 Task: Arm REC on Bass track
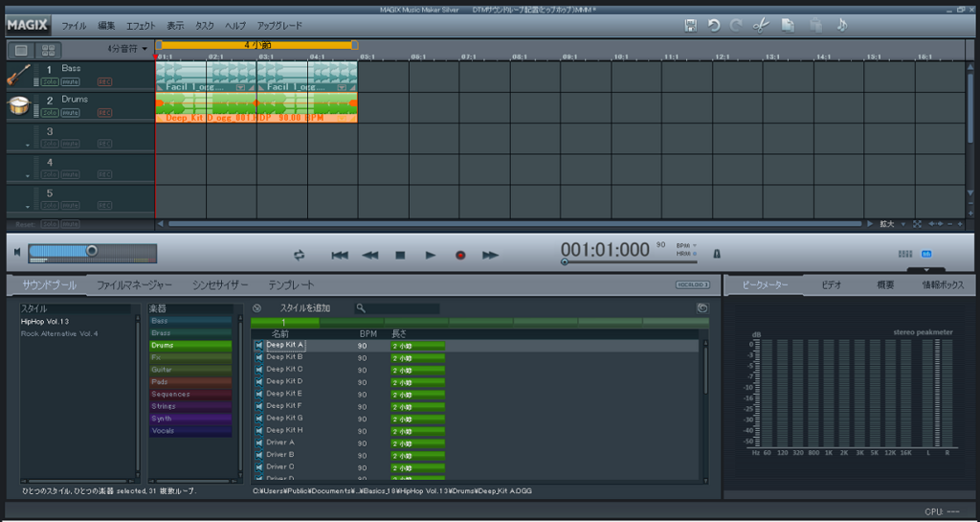pos(104,82)
